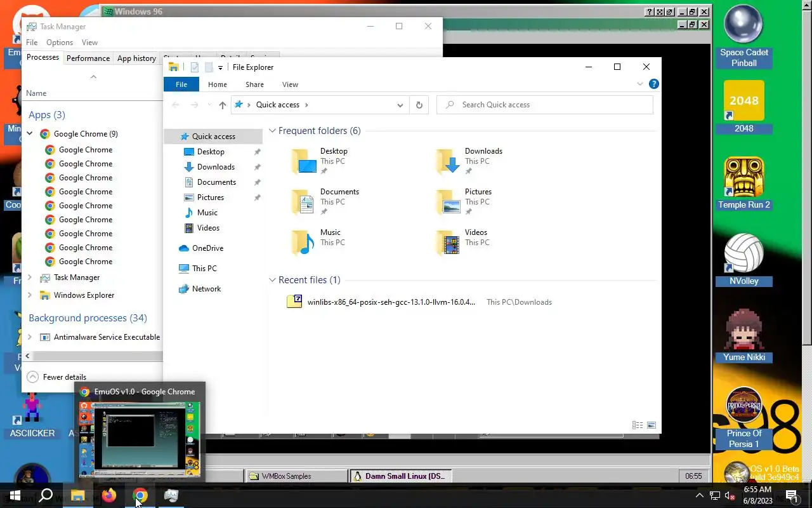Click the Windows 96 fullscreen button
The height and width of the screenshot is (508, 812).
click(659, 11)
